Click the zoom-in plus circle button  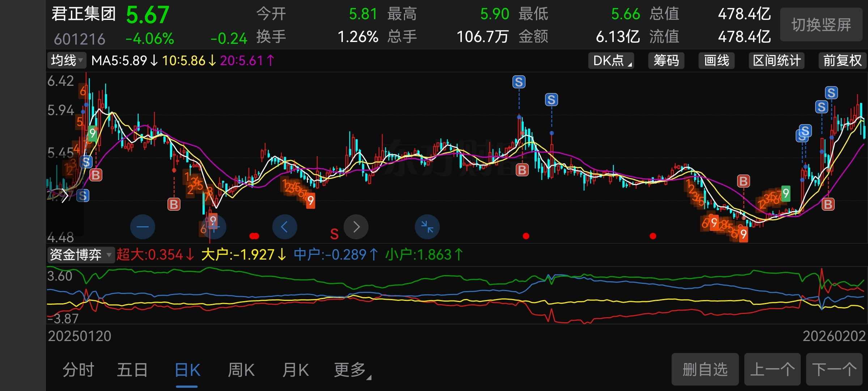click(214, 227)
